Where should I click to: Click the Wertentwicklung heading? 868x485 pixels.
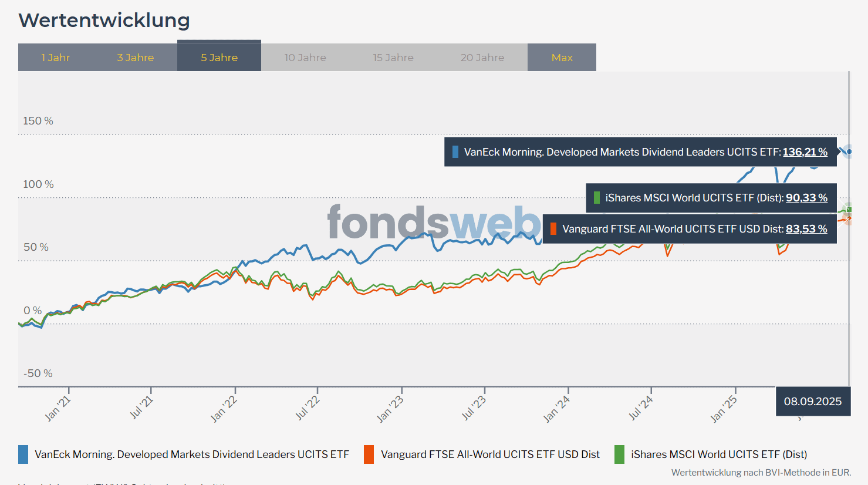104,20
